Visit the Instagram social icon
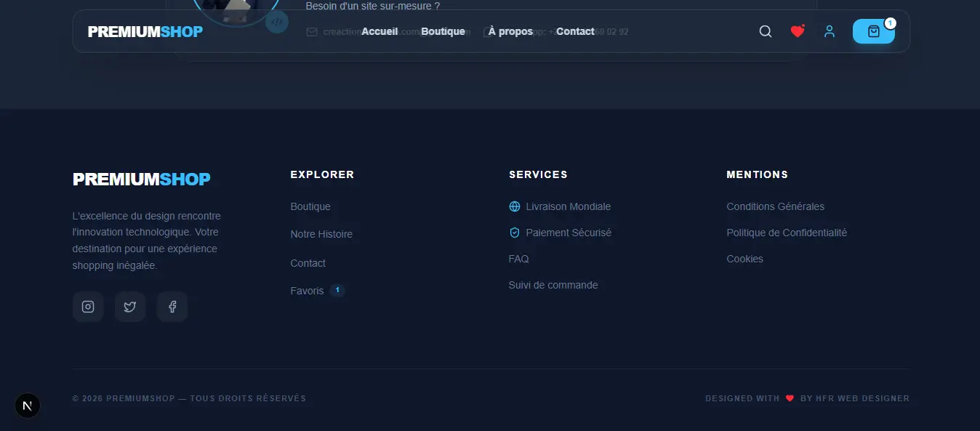980x431 pixels. (88, 307)
